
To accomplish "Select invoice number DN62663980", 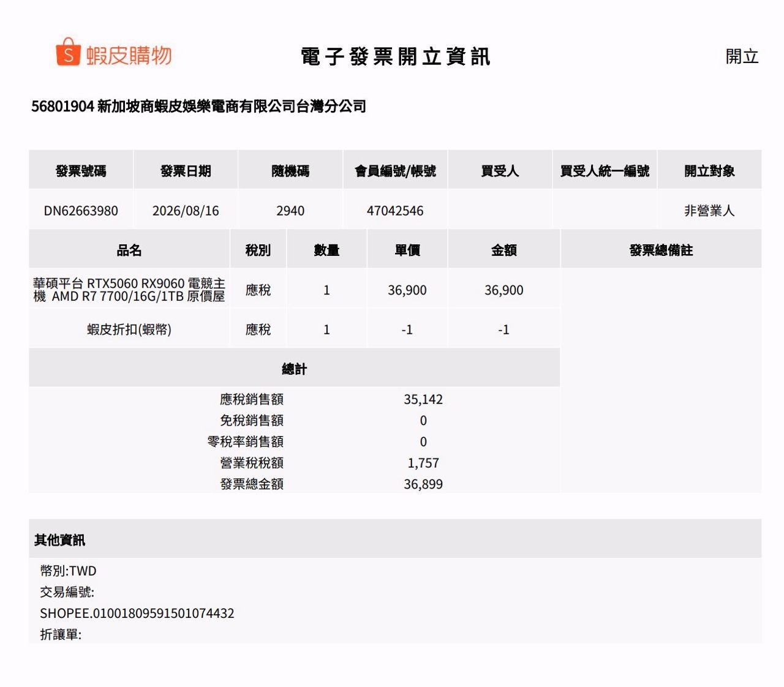I will click(x=81, y=211).
